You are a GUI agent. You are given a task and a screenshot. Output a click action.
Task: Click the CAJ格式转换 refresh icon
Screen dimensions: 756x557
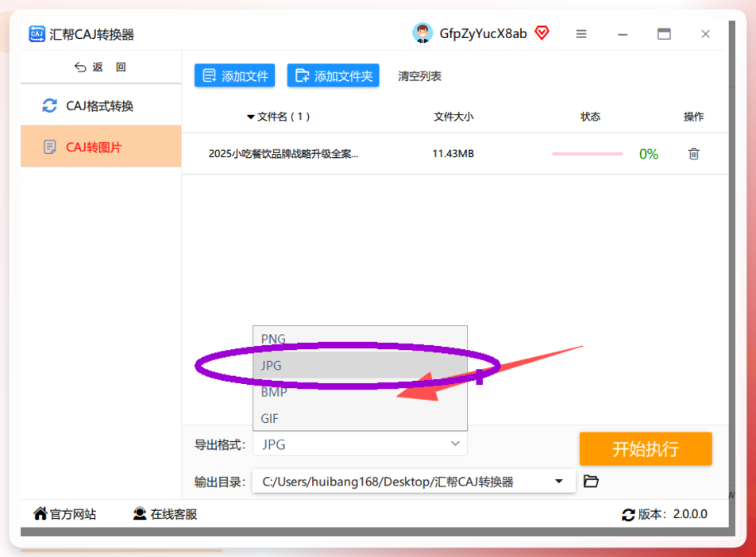(x=50, y=106)
